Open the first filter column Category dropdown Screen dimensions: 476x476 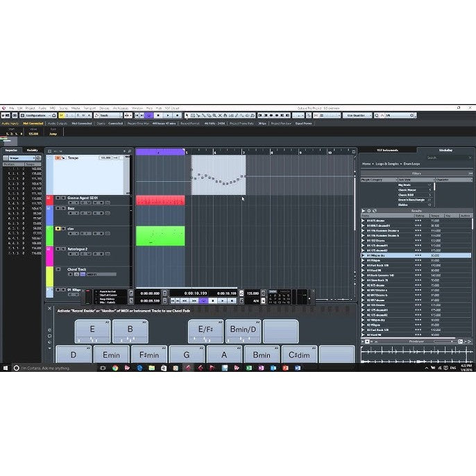(379, 180)
